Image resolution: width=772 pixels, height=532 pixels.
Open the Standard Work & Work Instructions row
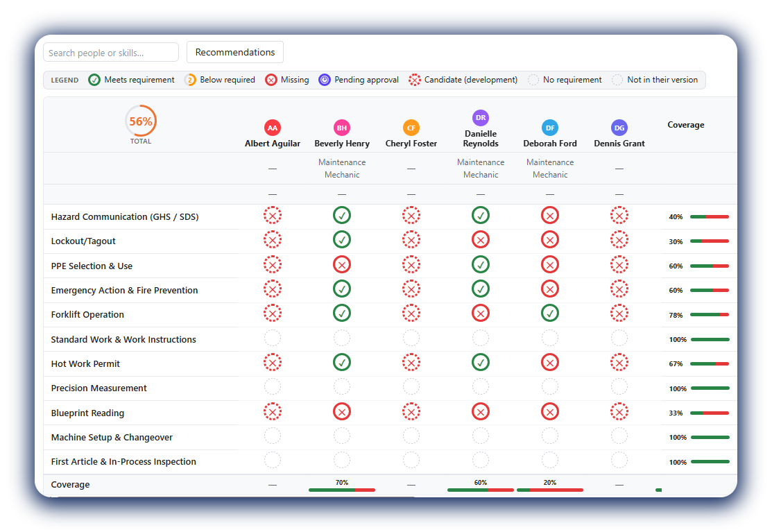(x=123, y=339)
